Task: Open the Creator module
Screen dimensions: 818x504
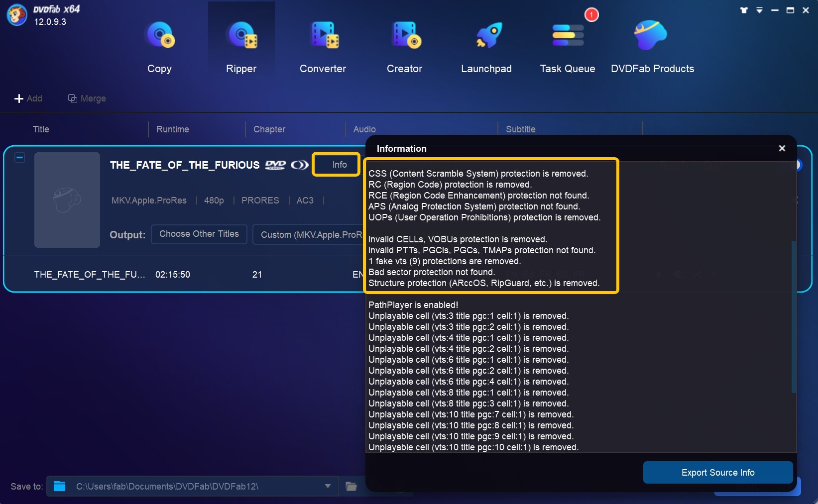Action: click(x=404, y=48)
